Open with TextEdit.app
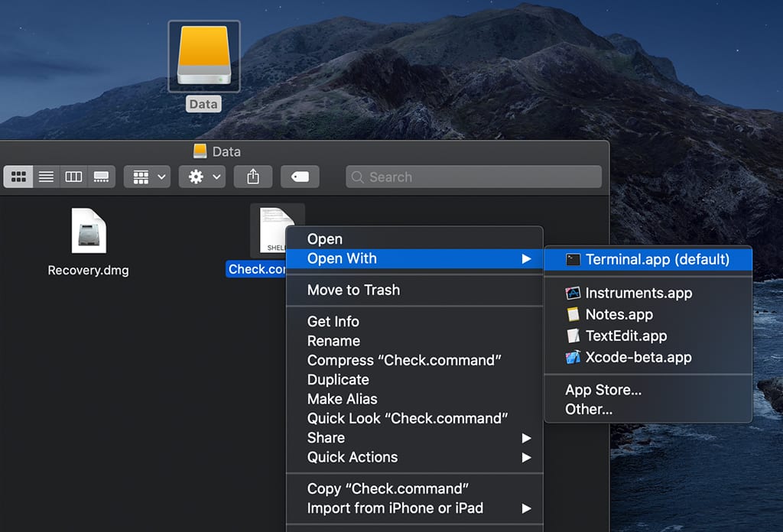The image size is (783, 532). point(648,336)
